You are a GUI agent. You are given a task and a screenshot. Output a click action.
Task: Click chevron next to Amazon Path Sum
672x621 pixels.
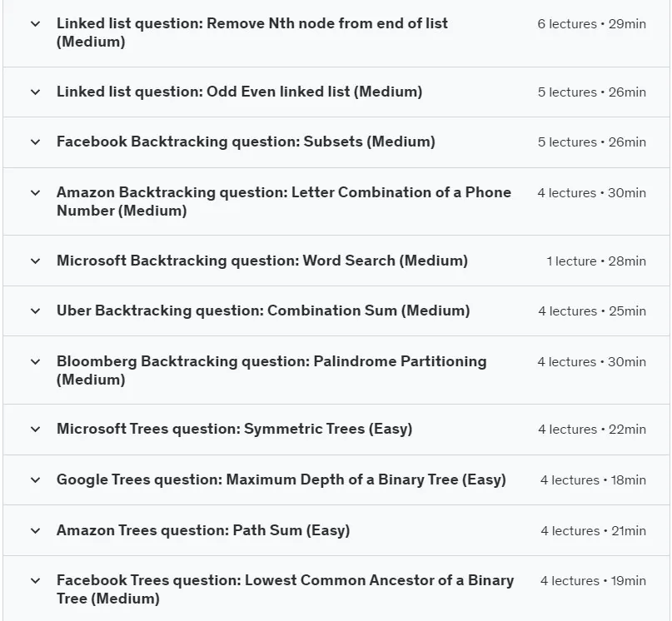pos(36,530)
